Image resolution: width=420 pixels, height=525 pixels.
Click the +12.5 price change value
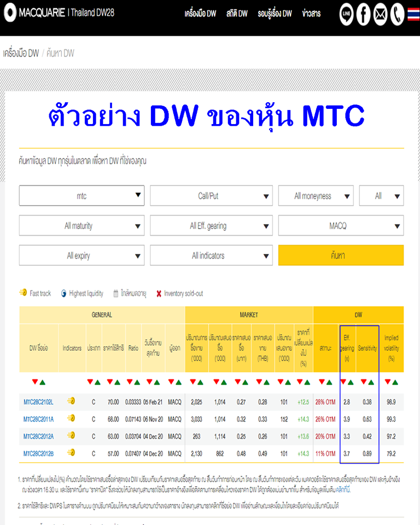[303, 402]
